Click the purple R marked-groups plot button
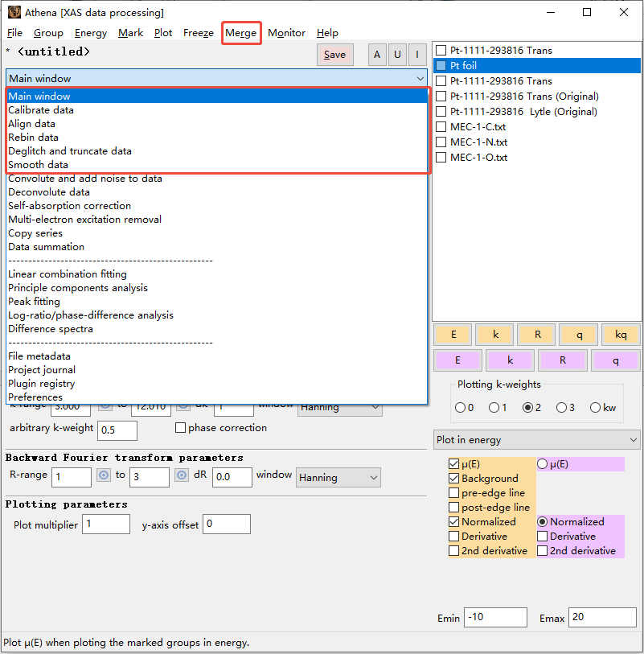Viewport: 644px width, 654px height. click(563, 360)
